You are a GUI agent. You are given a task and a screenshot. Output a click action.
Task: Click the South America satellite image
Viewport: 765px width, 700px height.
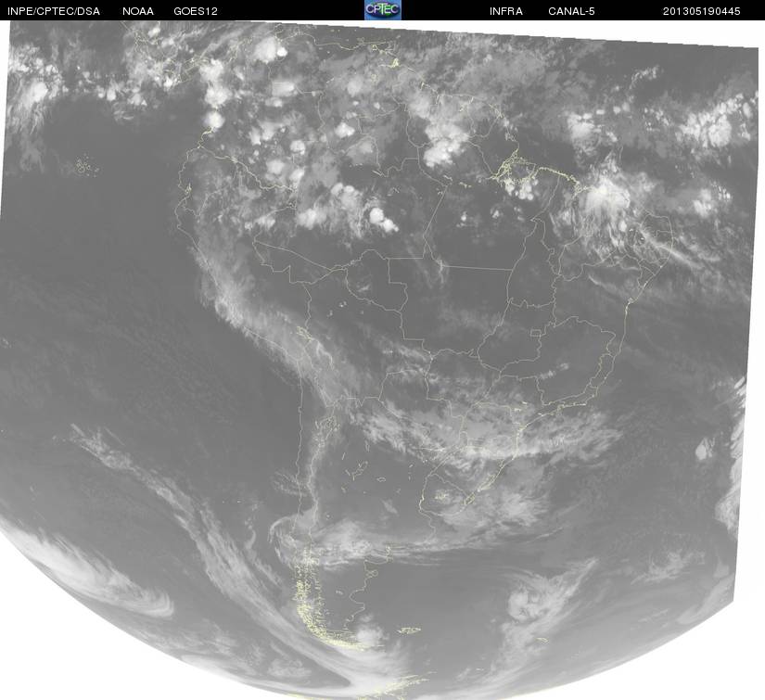click(382, 360)
